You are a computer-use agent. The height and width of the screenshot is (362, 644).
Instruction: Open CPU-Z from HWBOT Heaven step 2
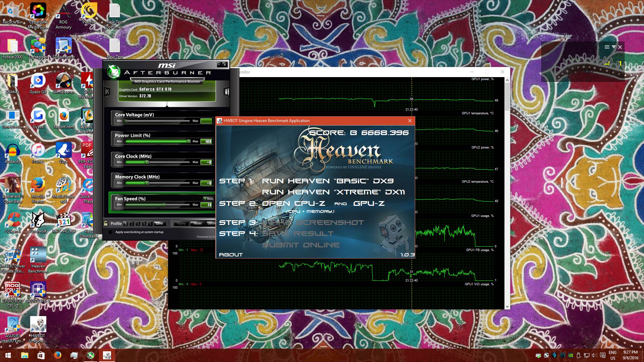293,203
